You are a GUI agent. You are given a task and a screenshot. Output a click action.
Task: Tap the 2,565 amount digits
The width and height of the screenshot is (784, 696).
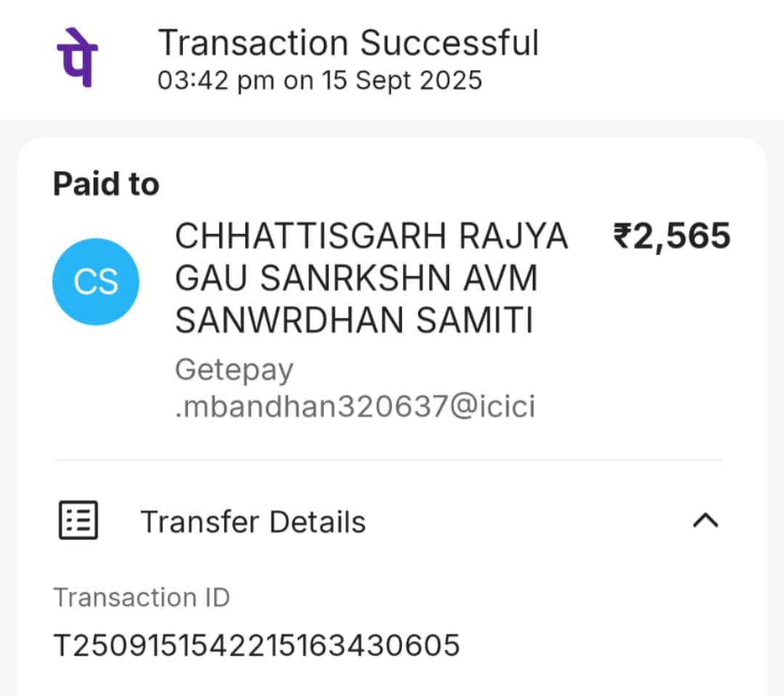(x=682, y=237)
